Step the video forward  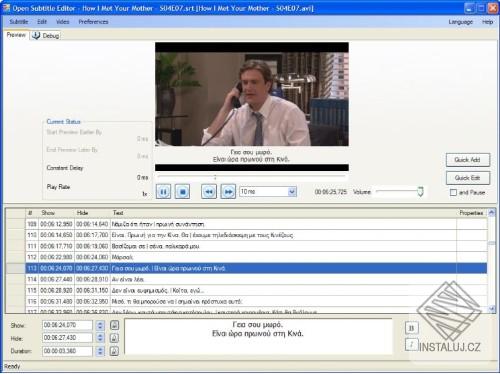click(x=228, y=192)
